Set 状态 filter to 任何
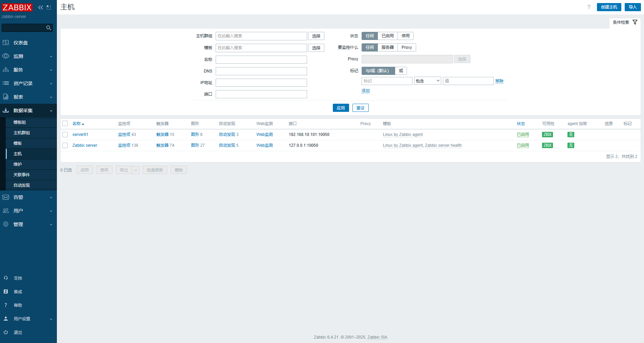This screenshot has height=343, width=644. point(370,36)
